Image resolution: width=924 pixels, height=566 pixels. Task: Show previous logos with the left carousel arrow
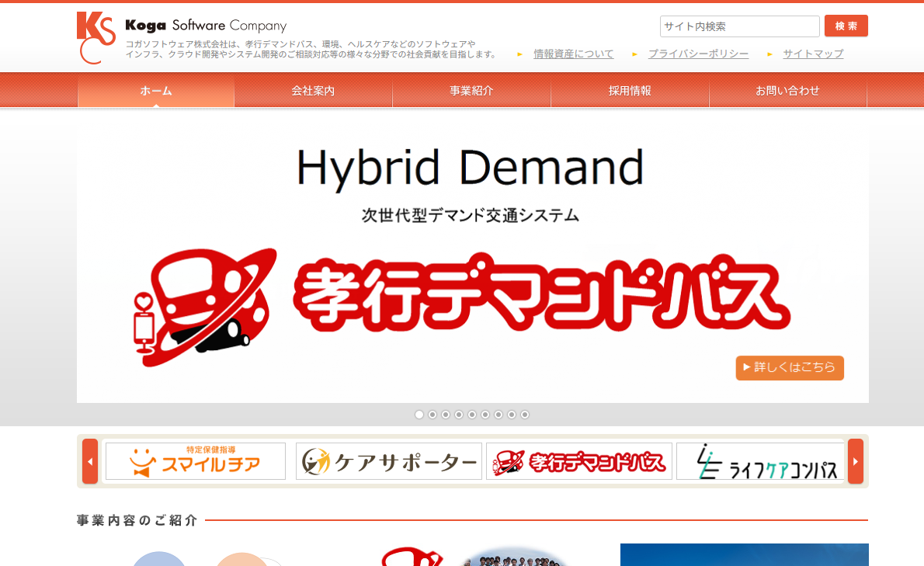(90, 461)
